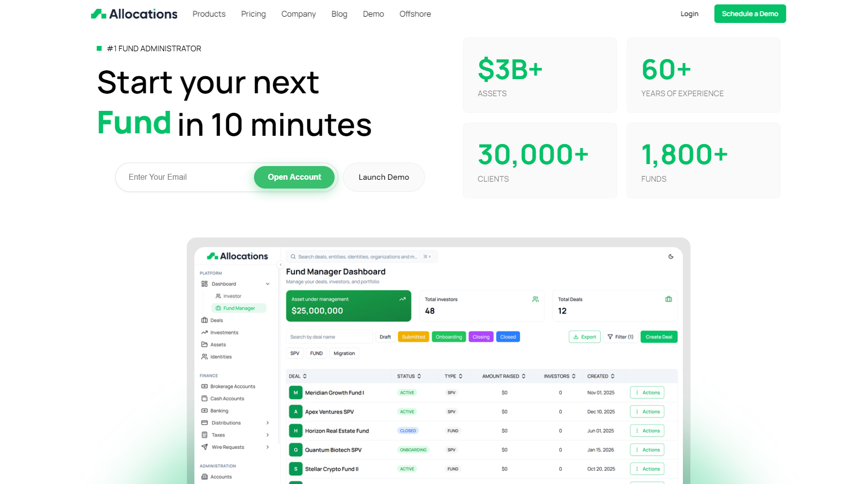
Task: Click the Wire Requests send icon
Action: pyautogui.click(x=204, y=447)
